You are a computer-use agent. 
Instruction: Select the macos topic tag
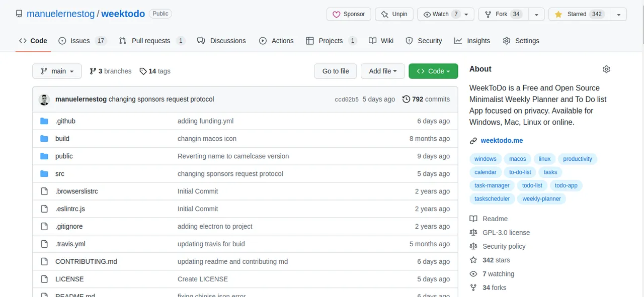(518, 159)
